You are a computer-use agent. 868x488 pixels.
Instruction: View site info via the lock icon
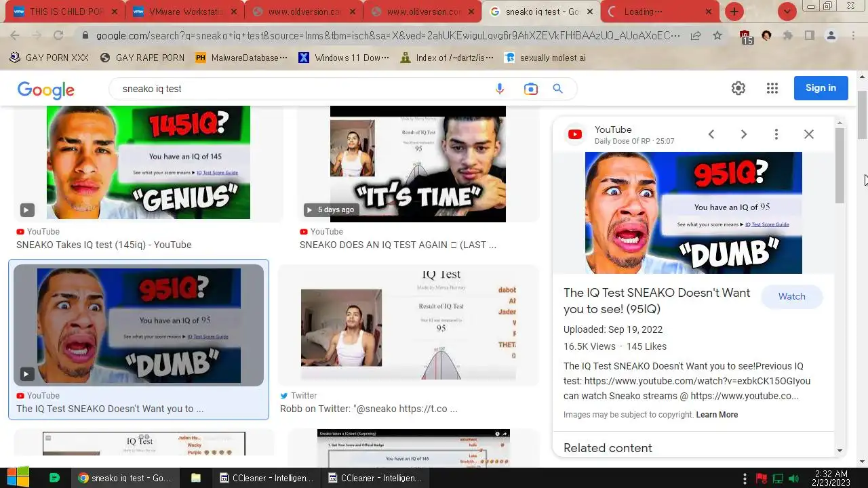(x=85, y=36)
